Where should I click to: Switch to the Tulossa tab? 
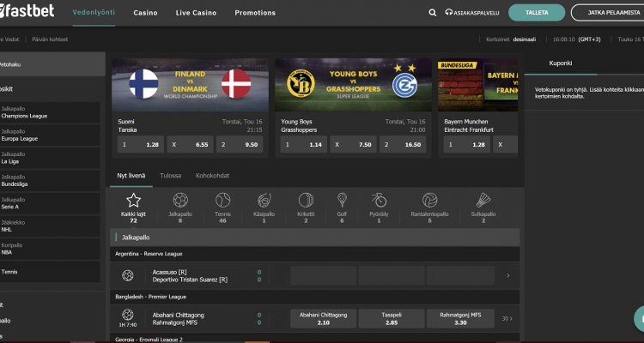click(x=171, y=176)
